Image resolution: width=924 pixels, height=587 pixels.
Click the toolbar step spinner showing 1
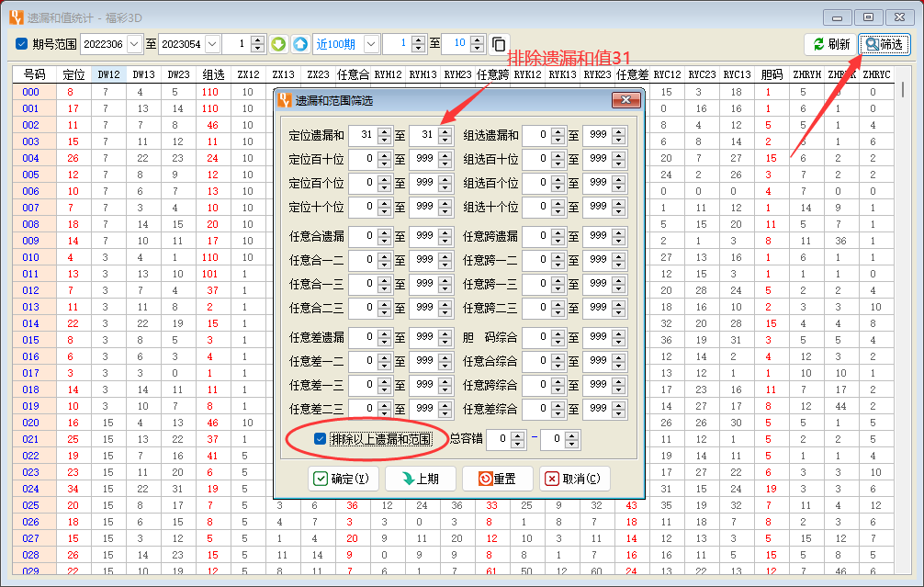click(x=257, y=44)
